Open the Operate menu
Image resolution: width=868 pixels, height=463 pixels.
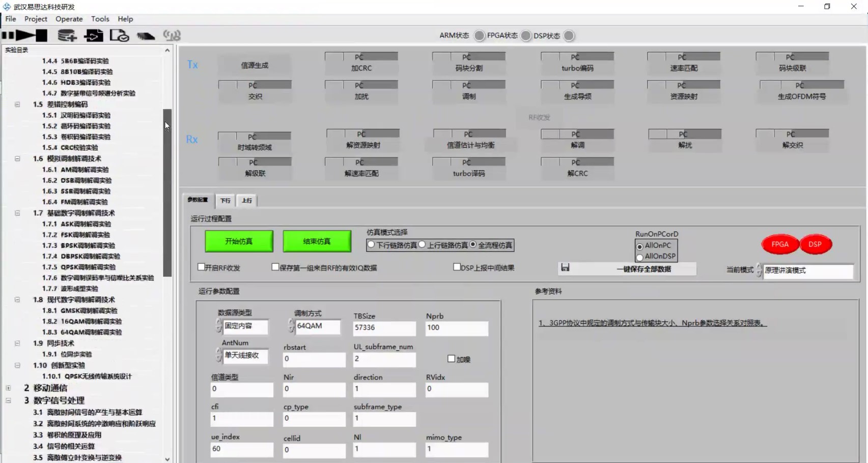[69, 19]
